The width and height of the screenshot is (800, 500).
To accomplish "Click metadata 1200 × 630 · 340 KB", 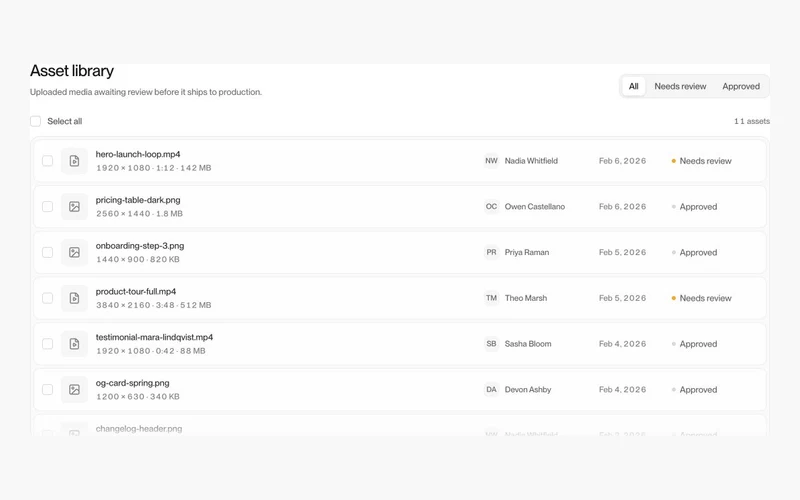I will pos(138,396).
